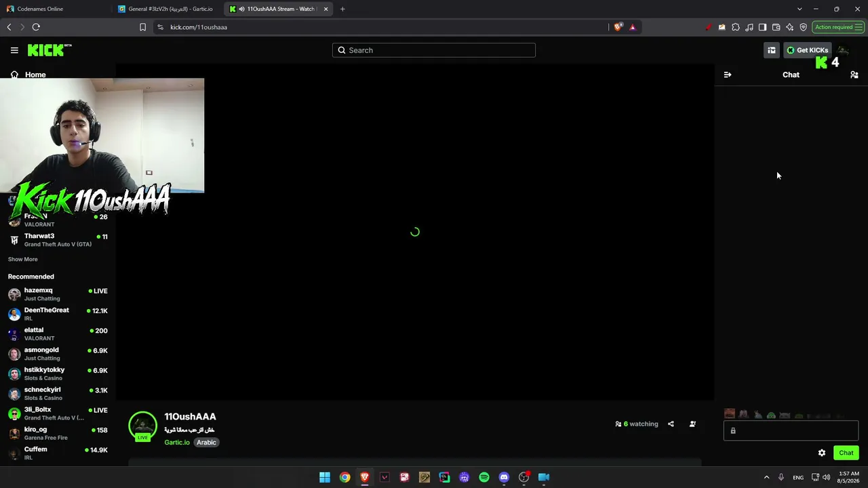868x488 pixels.
Task: Open asmongold Just Chatting channel
Action: click(x=58, y=354)
